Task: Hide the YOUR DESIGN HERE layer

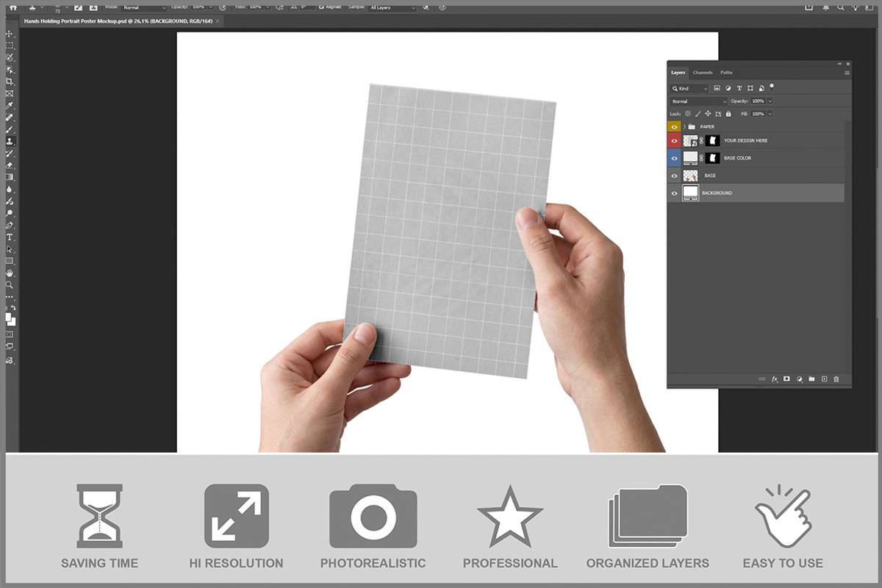Action: [675, 140]
